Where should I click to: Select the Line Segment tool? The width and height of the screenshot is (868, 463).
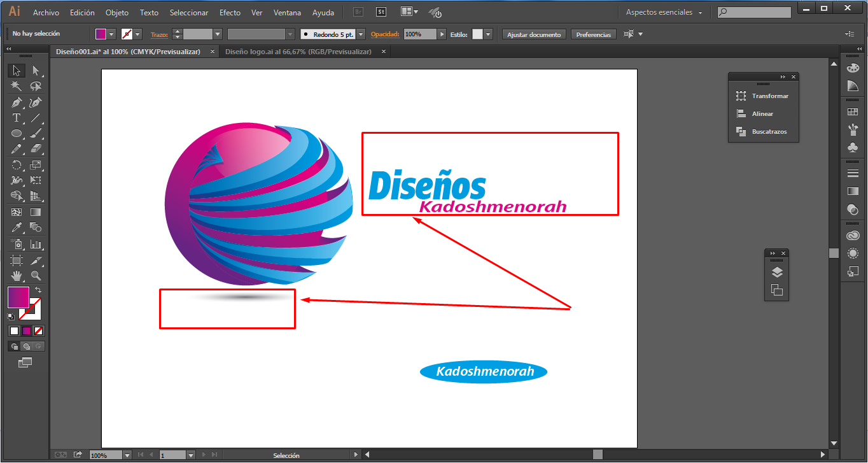[36, 118]
